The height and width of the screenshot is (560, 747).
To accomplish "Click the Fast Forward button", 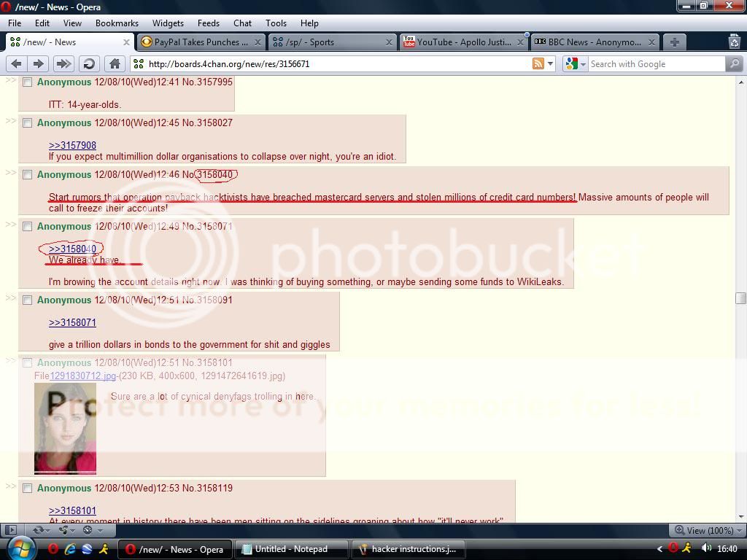I will (x=63, y=64).
